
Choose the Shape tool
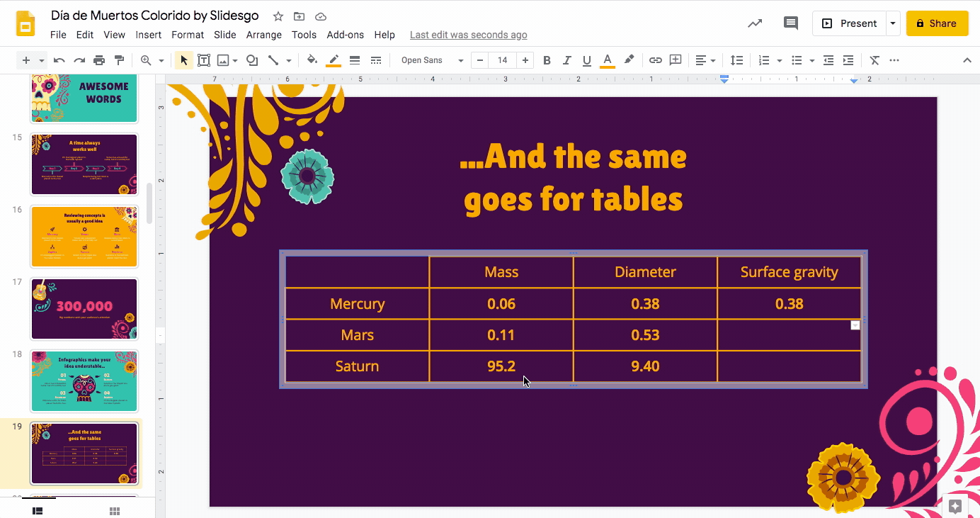252,60
